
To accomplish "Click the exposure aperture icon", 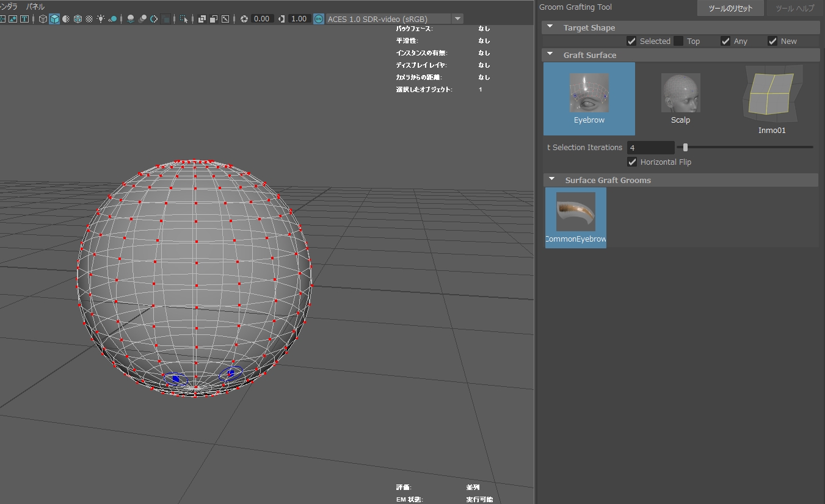I will coord(244,19).
